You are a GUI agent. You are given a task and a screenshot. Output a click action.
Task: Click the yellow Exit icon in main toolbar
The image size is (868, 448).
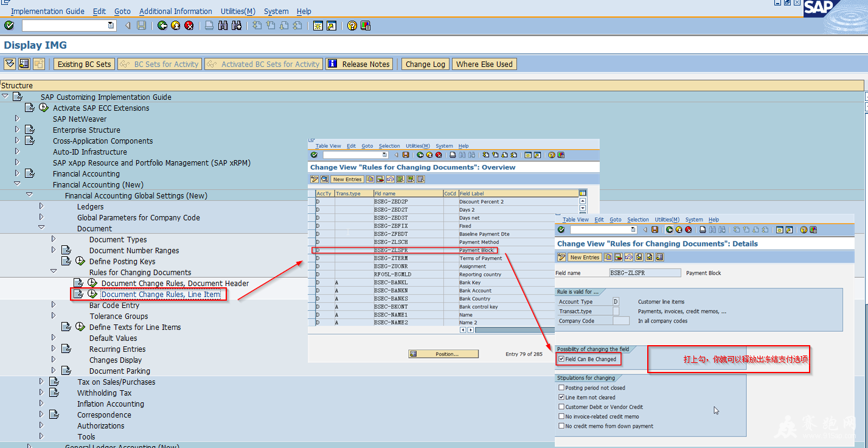pyautogui.click(x=176, y=26)
